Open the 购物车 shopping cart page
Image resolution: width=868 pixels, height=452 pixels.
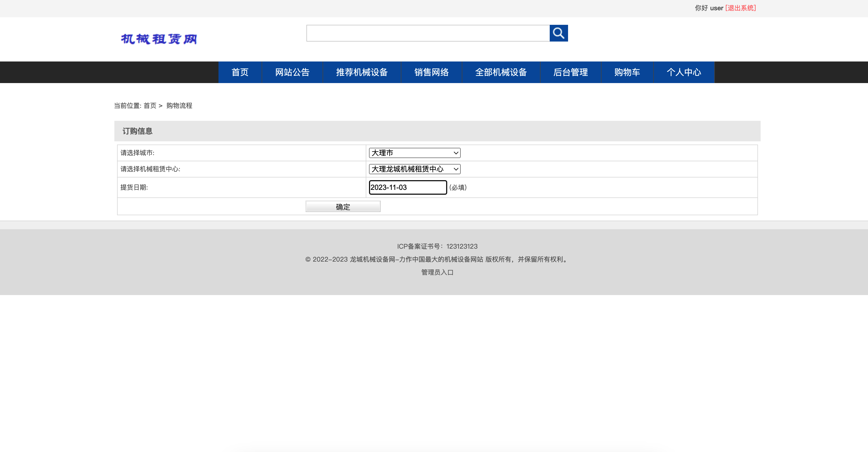[x=627, y=72]
